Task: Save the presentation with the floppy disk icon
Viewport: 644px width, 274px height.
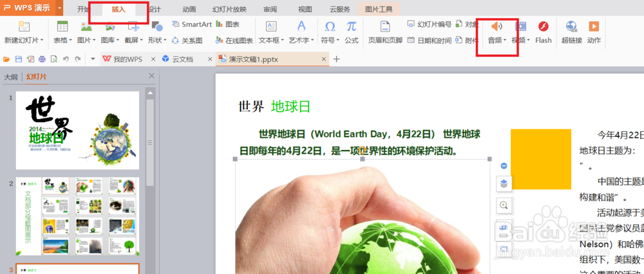Action: tap(19, 59)
